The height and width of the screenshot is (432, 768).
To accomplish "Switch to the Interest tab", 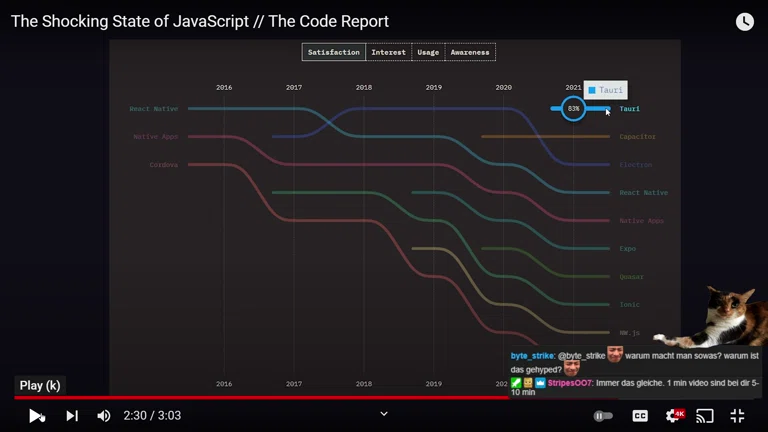I will tap(389, 52).
